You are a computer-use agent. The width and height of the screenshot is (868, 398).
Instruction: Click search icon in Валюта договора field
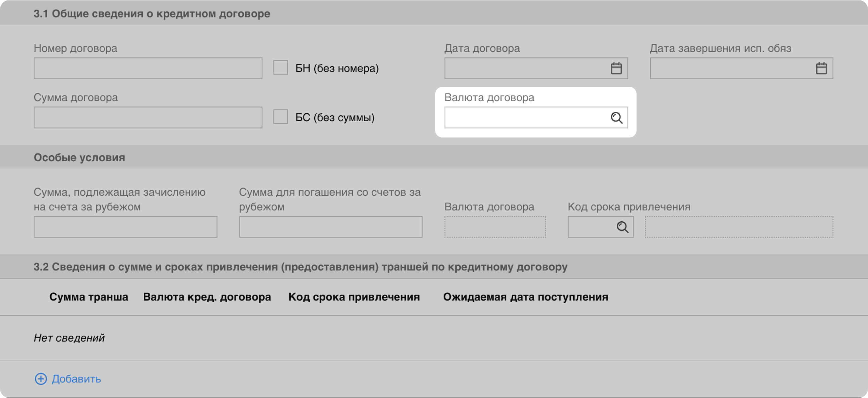coord(616,118)
